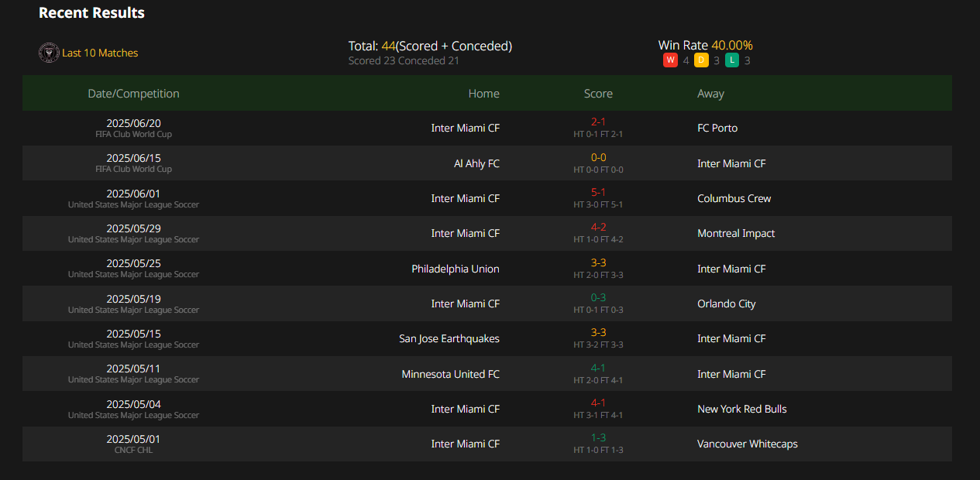Click the 4-1 score against New York Red Bulls
This screenshot has width=980, height=480.
[598, 403]
